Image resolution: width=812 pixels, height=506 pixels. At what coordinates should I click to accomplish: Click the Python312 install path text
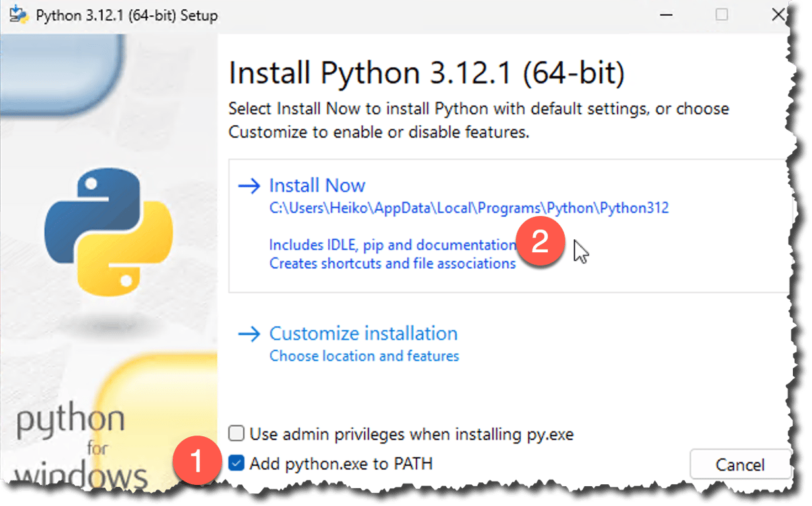pyautogui.click(x=469, y=208)
